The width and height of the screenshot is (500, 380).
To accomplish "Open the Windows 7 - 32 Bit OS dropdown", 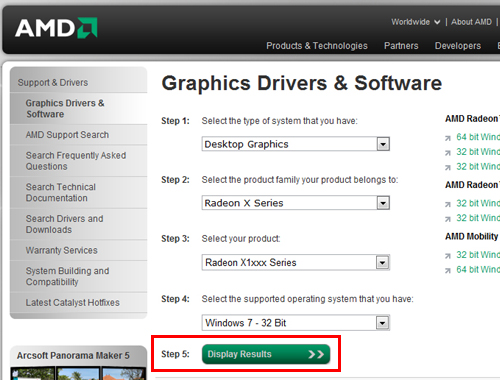I will [296, 323].
